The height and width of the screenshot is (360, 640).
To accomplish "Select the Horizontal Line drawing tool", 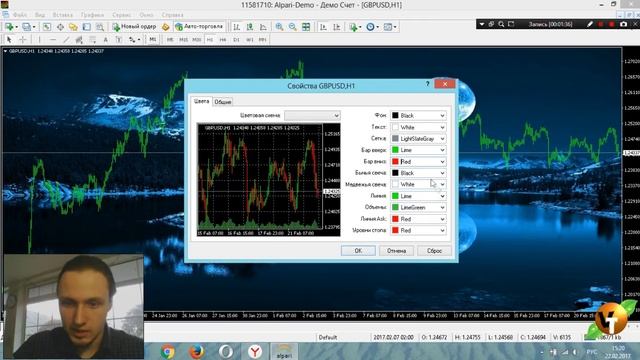I will (53, 40).
